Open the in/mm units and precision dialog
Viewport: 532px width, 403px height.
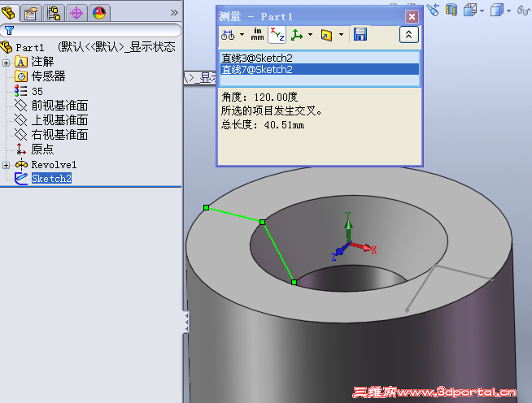(x=258, y=34)
